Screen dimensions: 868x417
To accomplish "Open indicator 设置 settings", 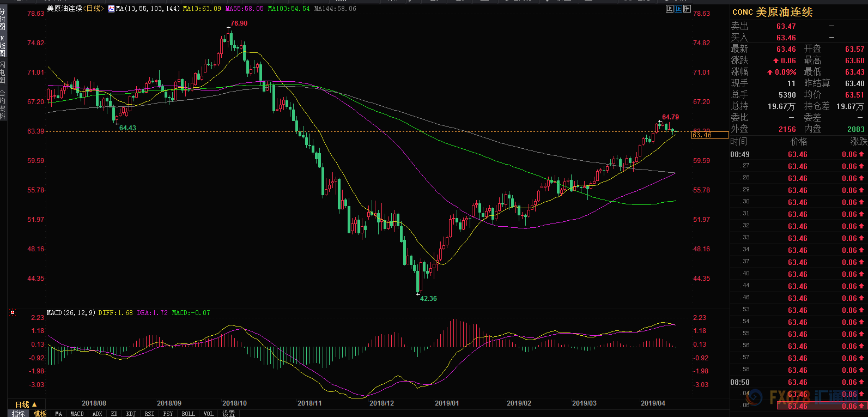I will pos(228,414).
